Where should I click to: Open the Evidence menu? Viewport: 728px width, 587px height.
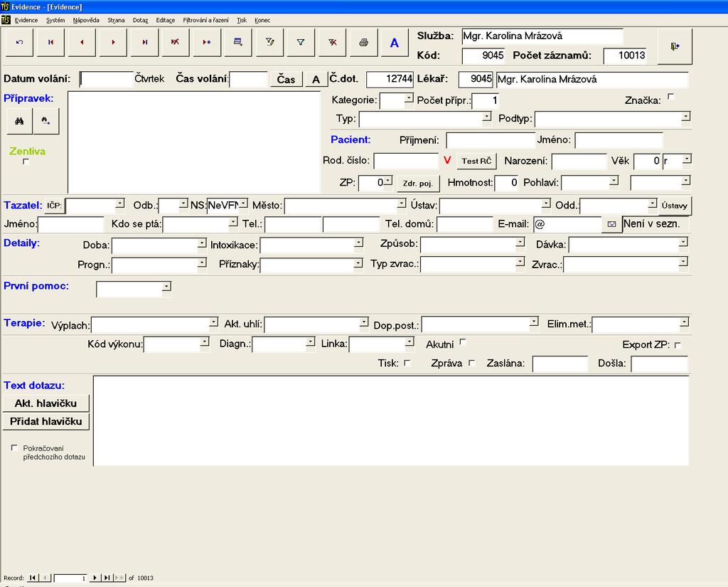pos(26,20)
